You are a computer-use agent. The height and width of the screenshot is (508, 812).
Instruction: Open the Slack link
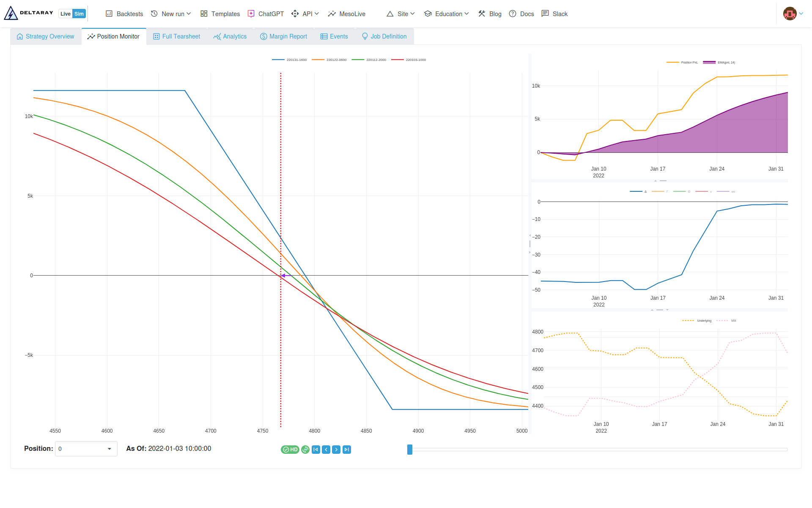554,14
